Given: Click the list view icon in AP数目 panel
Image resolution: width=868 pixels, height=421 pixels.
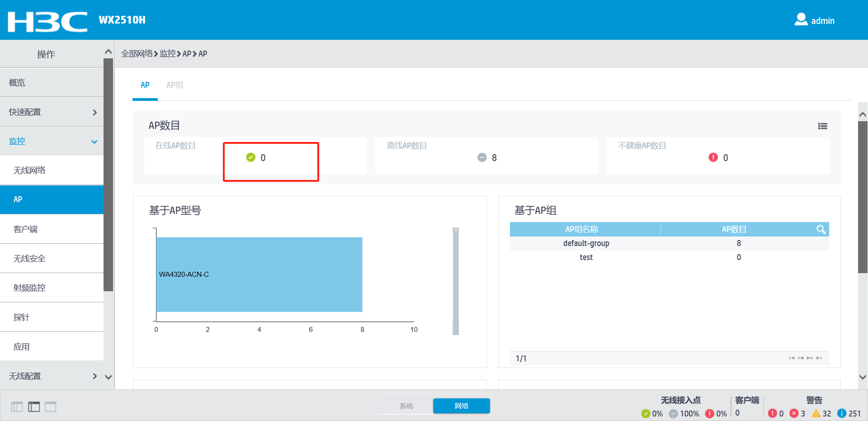Looking at the screenshot, I should (823, 126).
